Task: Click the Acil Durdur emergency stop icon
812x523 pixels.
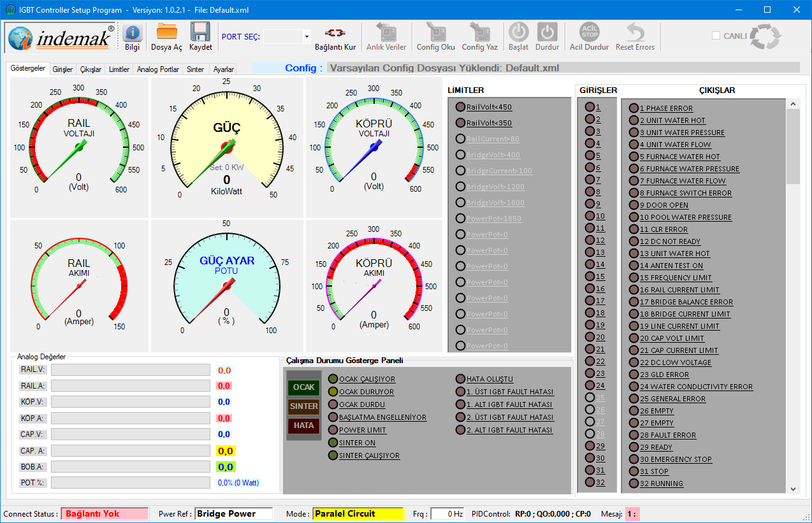Action: pos(589,32)
